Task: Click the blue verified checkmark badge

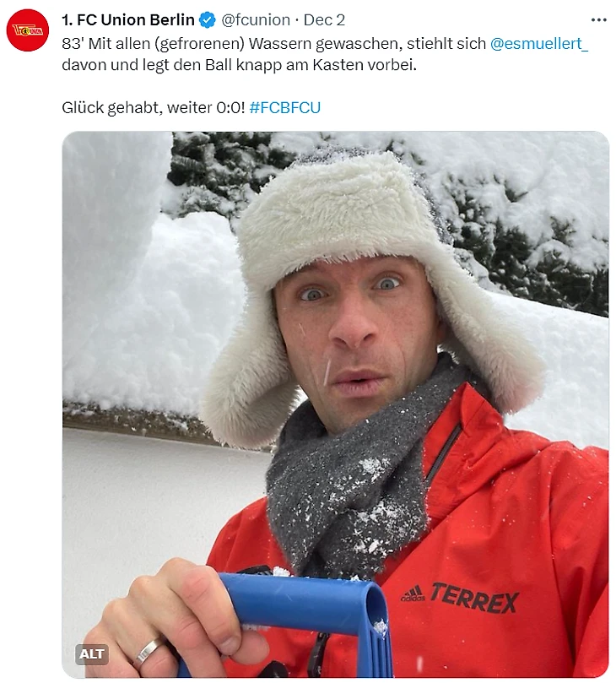Action: tap(208, 20)
